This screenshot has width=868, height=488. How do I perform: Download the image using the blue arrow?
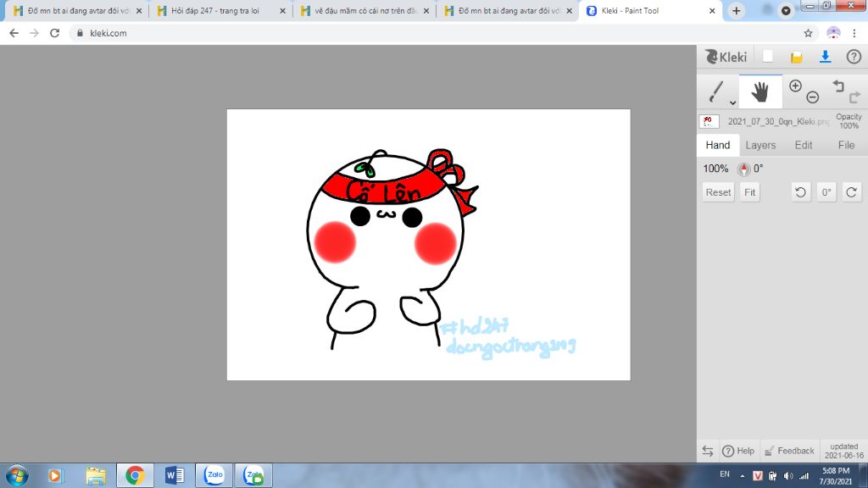[826, 57]
